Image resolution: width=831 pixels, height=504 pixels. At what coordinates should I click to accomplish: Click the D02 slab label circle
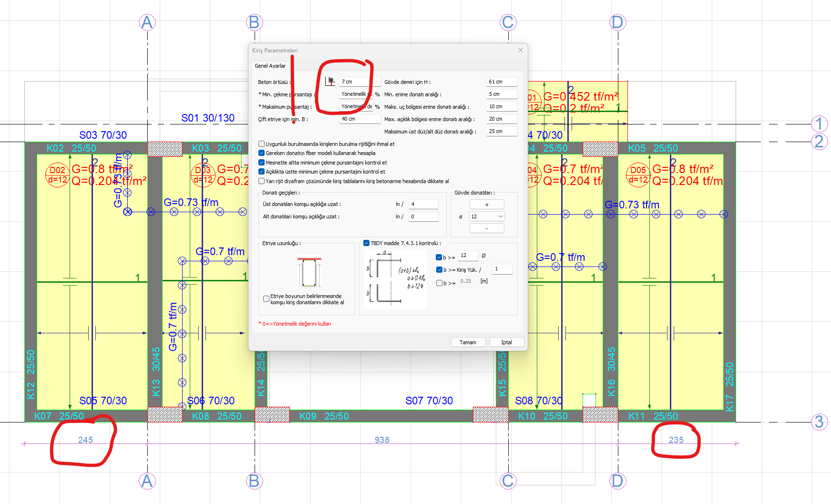point(58,175)
